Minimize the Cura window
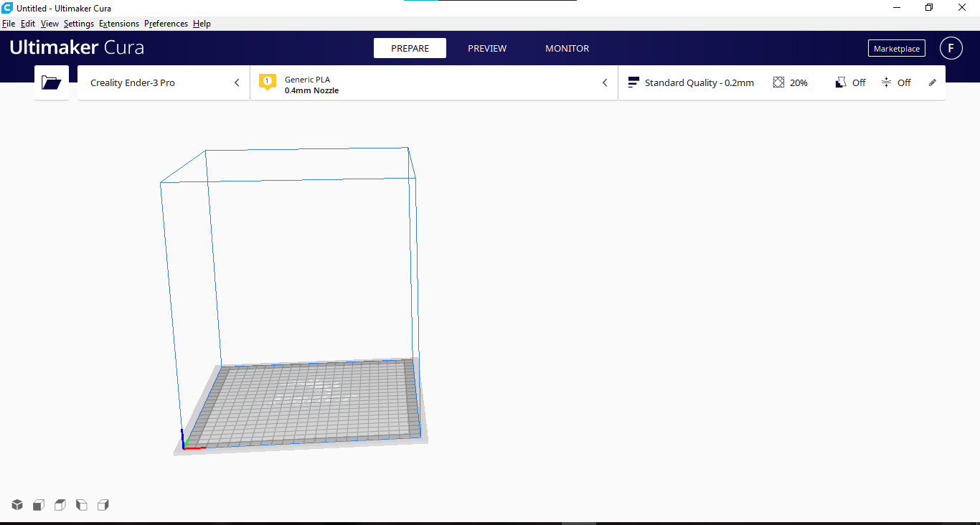Screen dimensions: 980x525 (x=897, y=8)
